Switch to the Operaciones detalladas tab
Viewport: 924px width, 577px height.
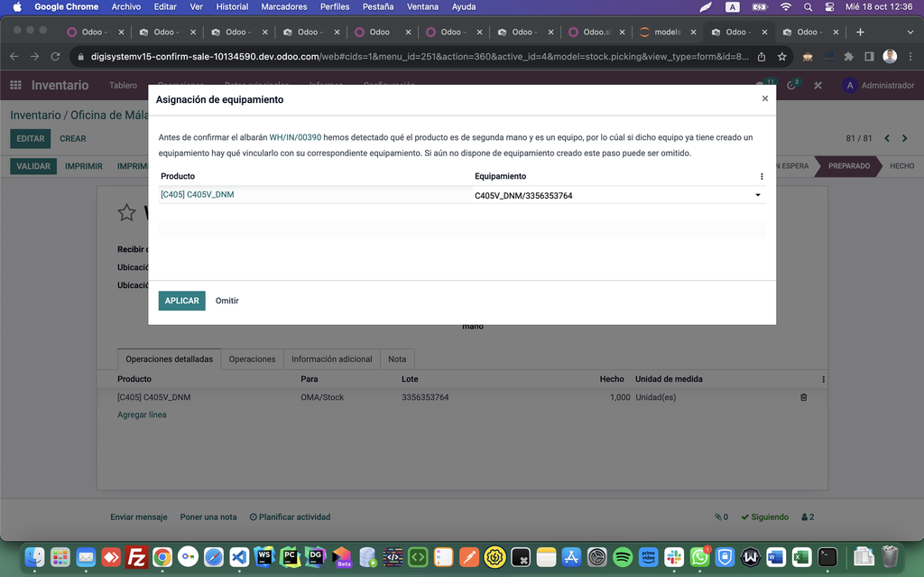click(x=169, y=358)
